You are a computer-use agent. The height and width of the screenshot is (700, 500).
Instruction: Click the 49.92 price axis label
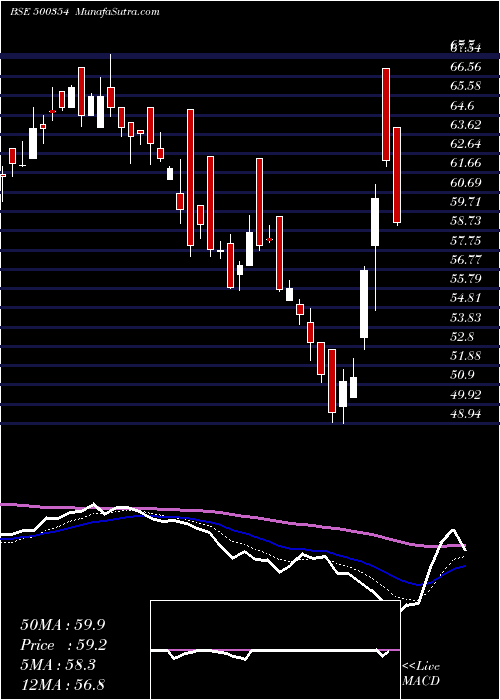point(466,395)
